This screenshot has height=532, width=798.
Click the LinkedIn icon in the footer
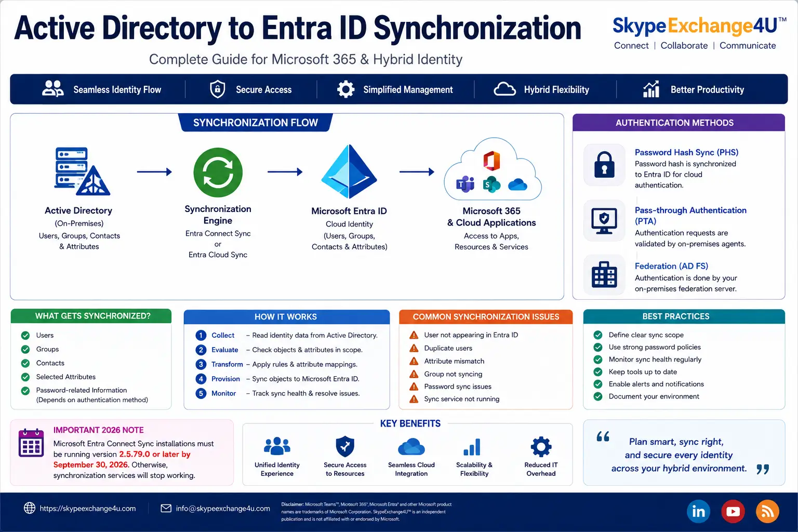pyautogui.click(x=699, y=512)
